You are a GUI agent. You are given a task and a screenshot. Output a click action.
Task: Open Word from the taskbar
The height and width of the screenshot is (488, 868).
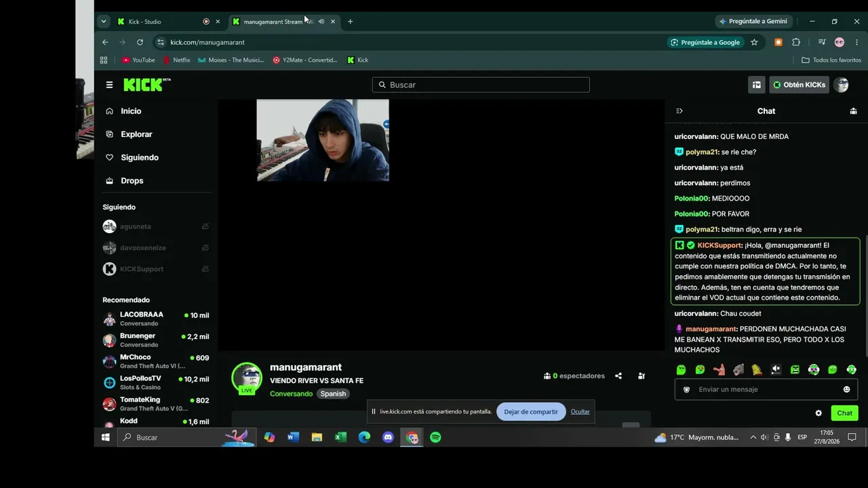point(293,437)
